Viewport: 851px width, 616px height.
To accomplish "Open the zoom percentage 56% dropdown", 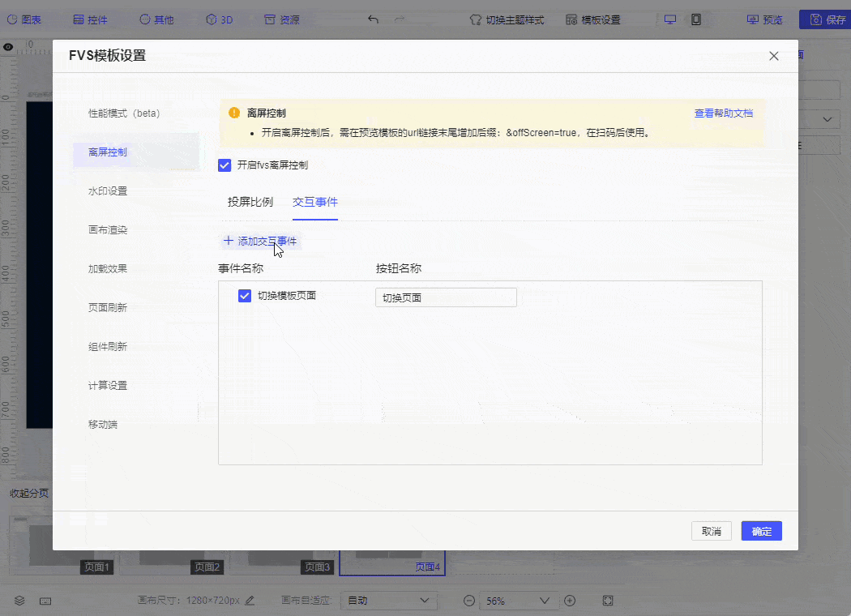I will (519, 601).
